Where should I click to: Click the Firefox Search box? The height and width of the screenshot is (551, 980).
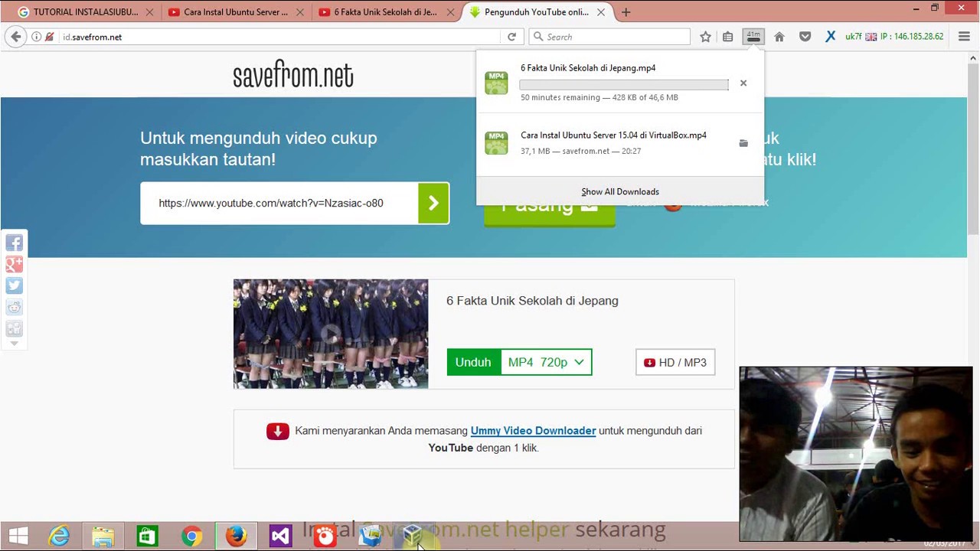[x=609, y=37]
